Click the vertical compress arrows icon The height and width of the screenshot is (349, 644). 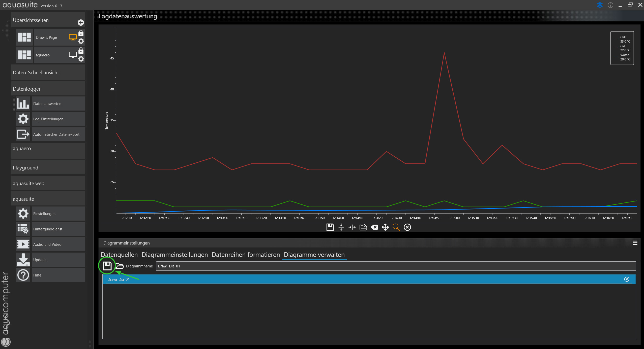[341, 227]
